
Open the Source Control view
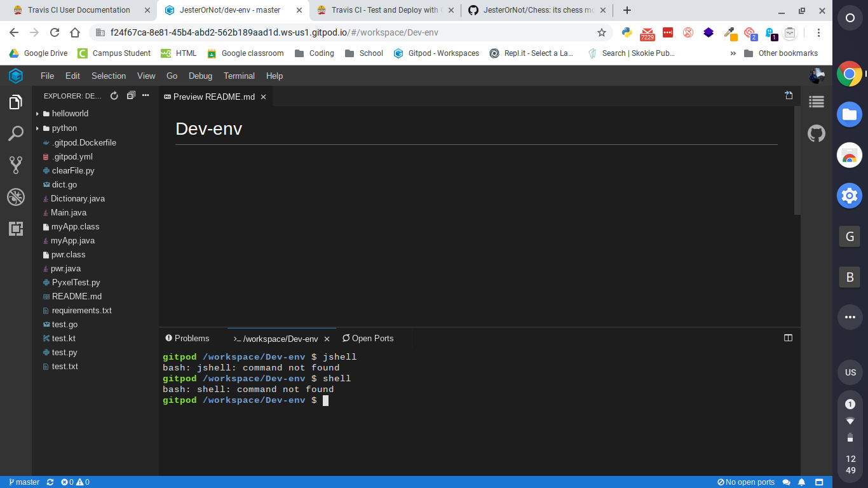tap(16, 165)
